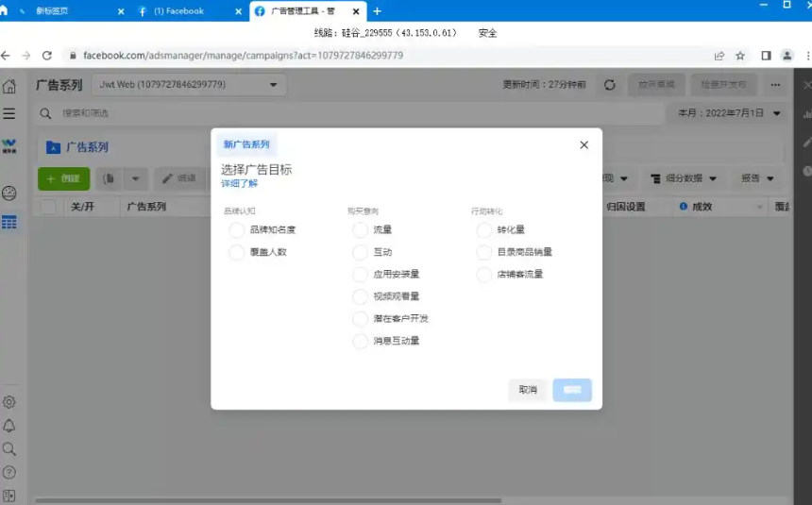The image size is (812, 505).
Task: Select the 品牌知名度 radio option
Action: coord(237,230)
